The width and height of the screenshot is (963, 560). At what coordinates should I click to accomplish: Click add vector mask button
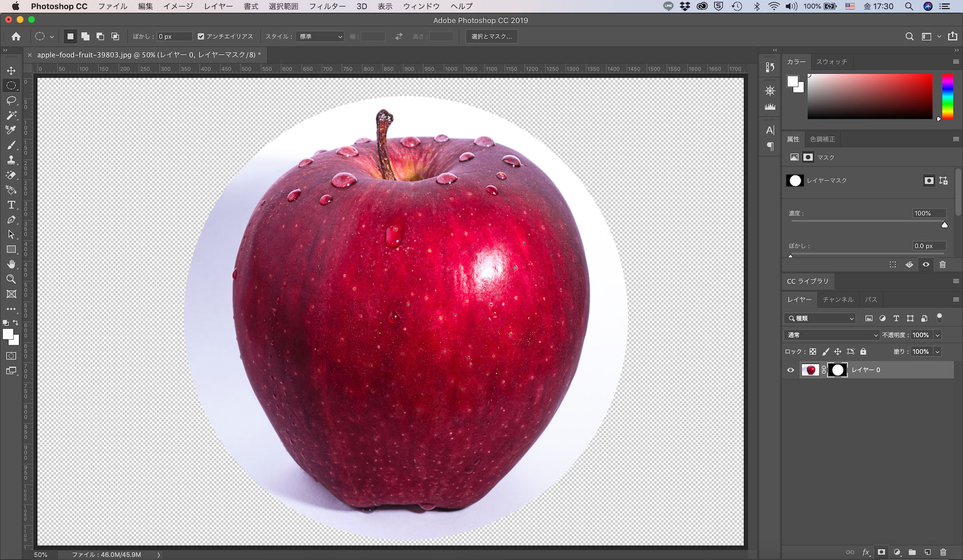tap(943, 180)
